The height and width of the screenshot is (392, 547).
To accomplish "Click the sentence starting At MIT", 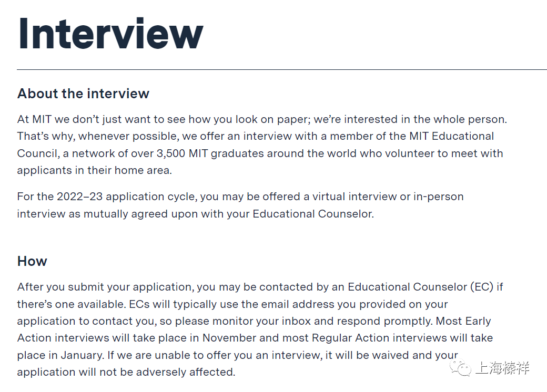I will click(262, 119).
